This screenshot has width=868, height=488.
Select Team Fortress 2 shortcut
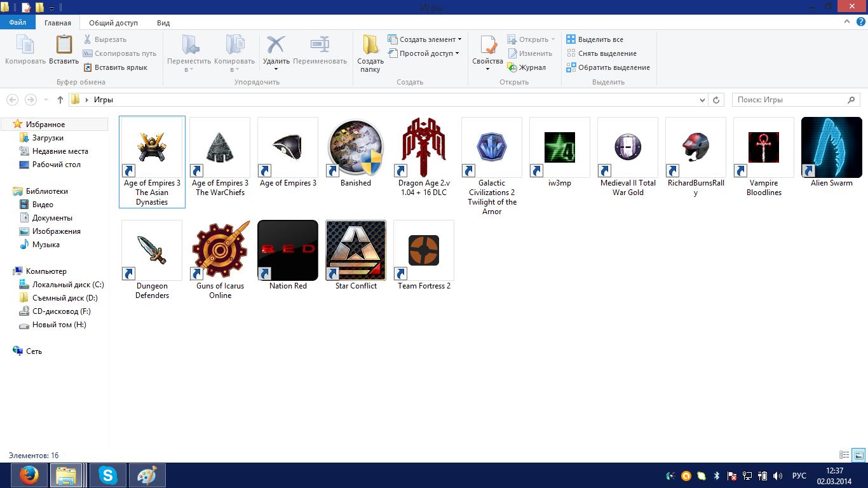pos(424,250)
